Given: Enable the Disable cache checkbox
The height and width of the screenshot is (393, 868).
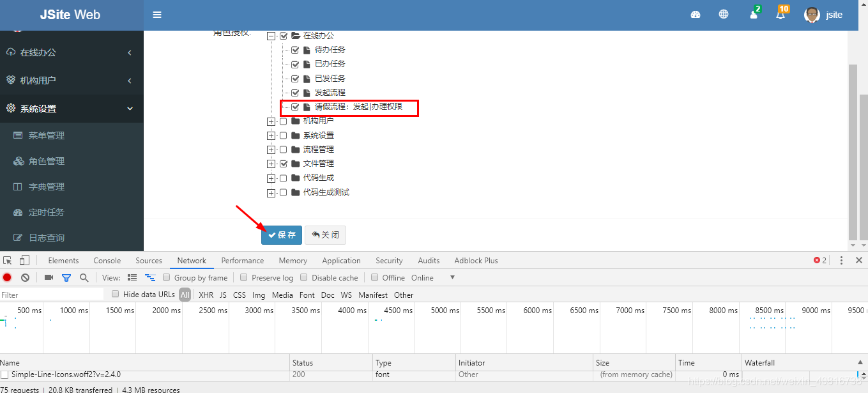Looking at the screenshot, I should click(x=304, y=277).
